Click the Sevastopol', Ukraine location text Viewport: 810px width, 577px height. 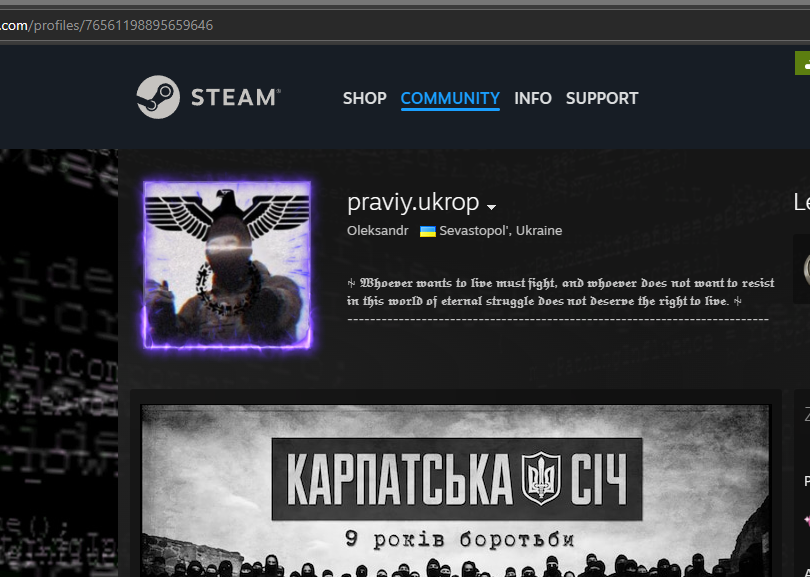[500, 231]
